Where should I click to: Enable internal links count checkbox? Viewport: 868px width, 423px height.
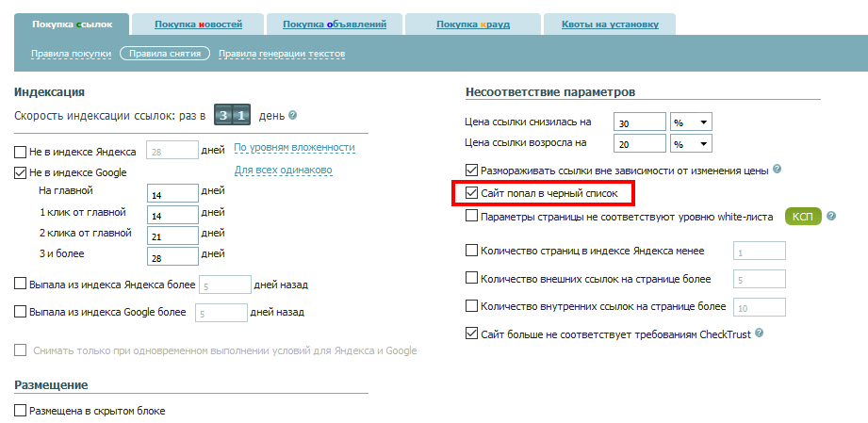pyautogui.click(x=471, y=306)
